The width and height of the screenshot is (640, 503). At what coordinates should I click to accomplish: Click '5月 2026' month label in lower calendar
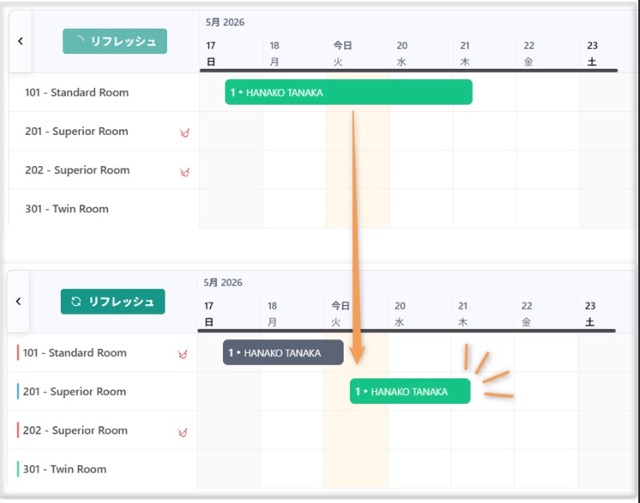(x=223, y=283)
